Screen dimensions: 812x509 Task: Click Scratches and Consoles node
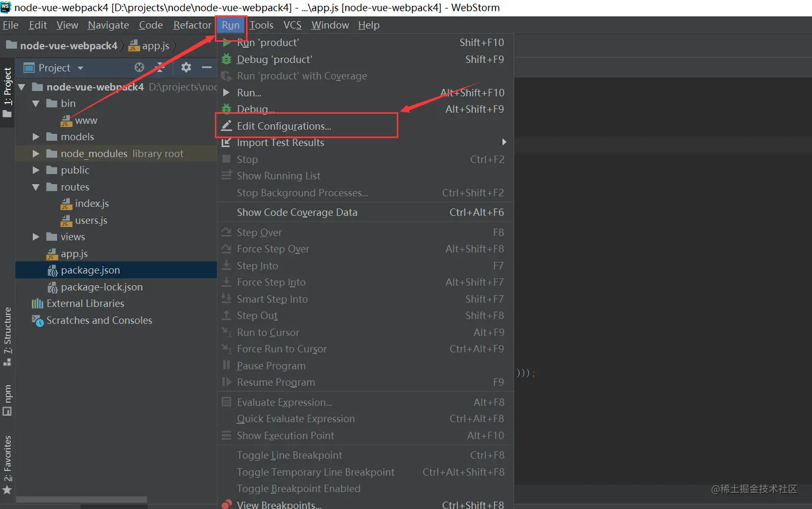click(99, 320)
